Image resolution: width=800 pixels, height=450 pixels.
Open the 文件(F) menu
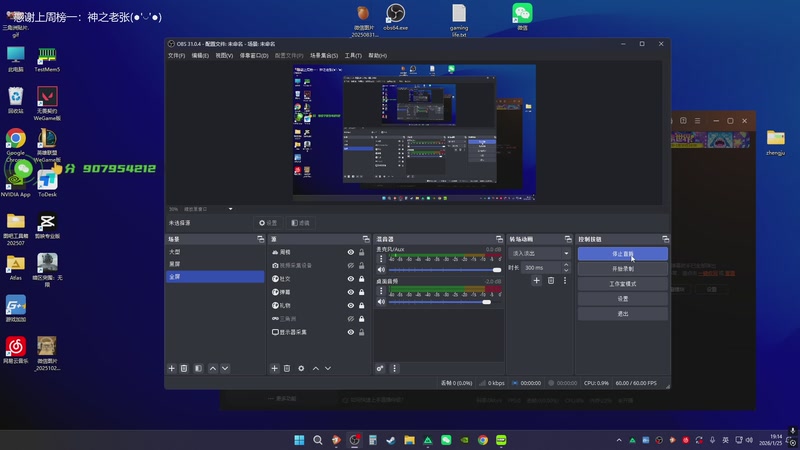(x=177, y=56)
